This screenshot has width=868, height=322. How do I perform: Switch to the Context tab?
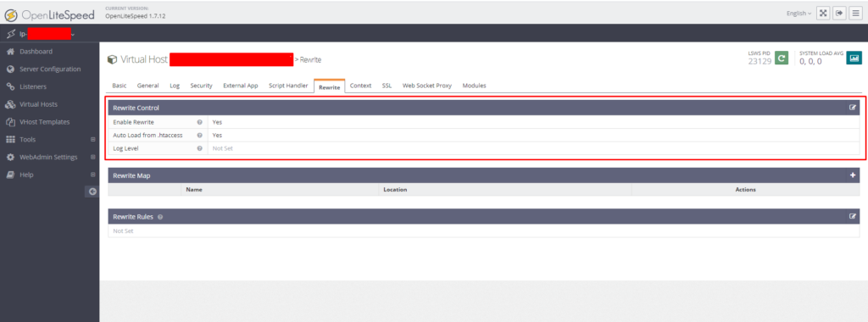pyautogui.click(x=360, y=86)
